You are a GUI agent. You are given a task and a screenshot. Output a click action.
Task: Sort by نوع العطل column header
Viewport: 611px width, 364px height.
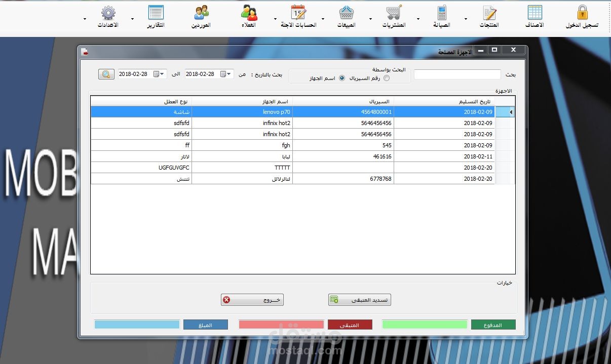(142, 101)
